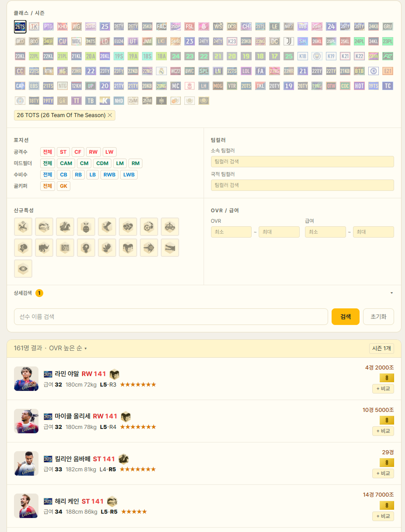Select the NHD season icon
Viewport: 405px width, 532px height.
tap(119, 100)
